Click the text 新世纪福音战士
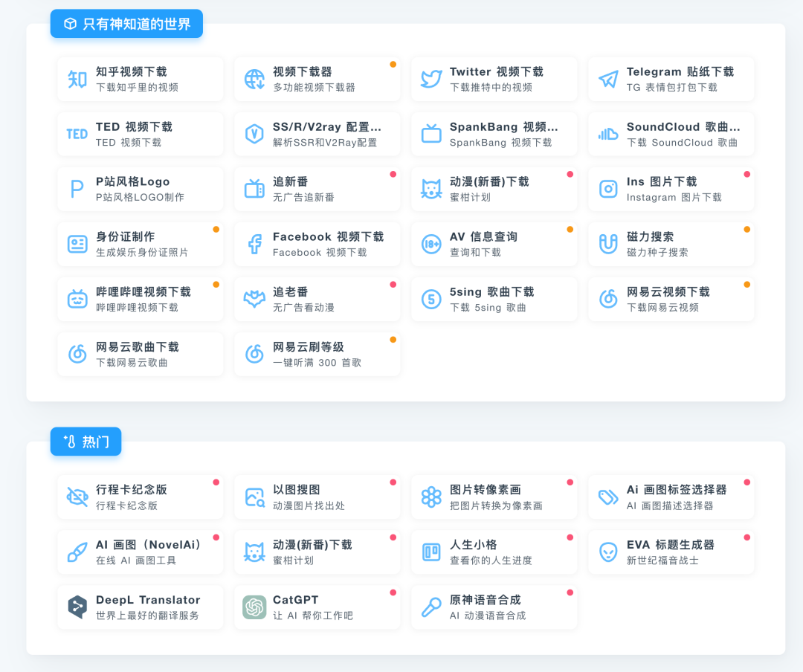 coord(662,560)
